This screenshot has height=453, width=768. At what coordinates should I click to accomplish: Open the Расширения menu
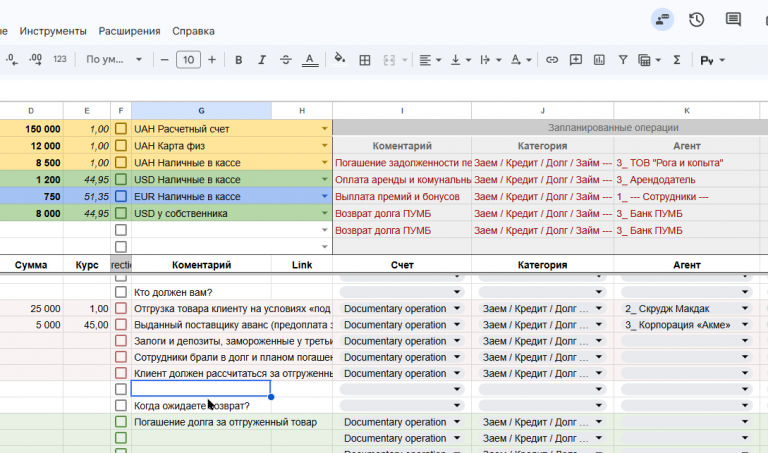[x=129, y=31]
